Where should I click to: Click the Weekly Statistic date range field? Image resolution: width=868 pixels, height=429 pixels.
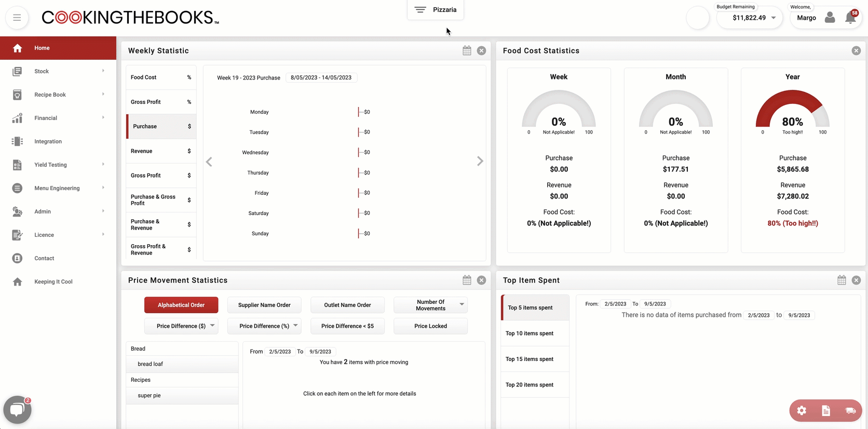pos(321,77)
